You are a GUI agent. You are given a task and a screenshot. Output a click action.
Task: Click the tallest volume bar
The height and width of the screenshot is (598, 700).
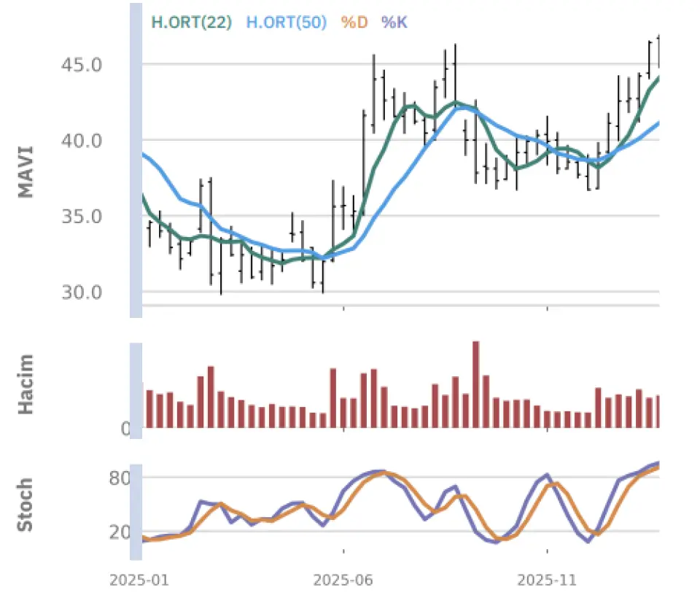pyautogui.click(x=476, y=384)
